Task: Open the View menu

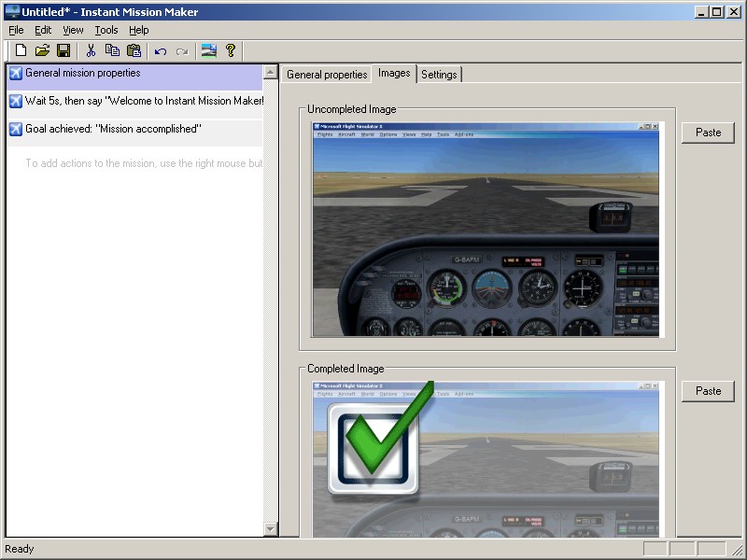Action: coord(73,30)
